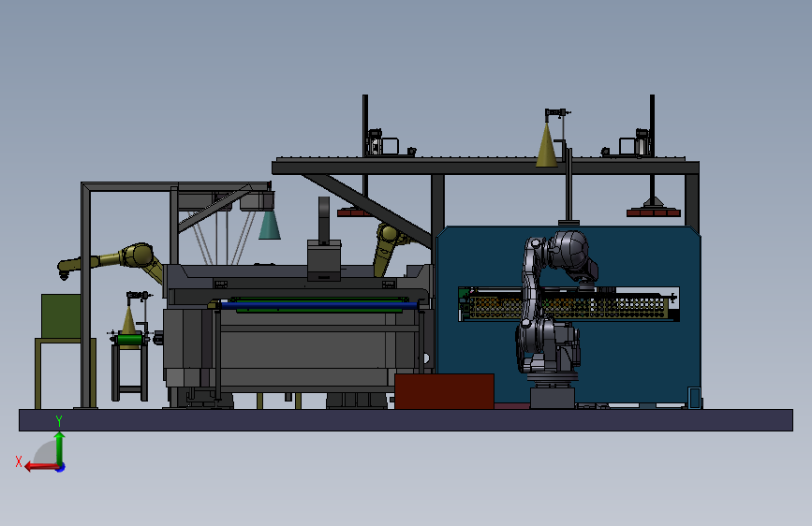Select the grey robot pedestal base
The height and width of the screenshot is (526, 812).
pyautogui.click(x=553, y=398)
